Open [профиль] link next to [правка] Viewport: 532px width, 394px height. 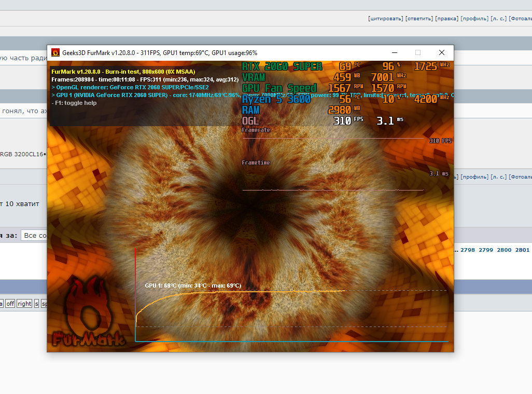click(x=474, y=18)
